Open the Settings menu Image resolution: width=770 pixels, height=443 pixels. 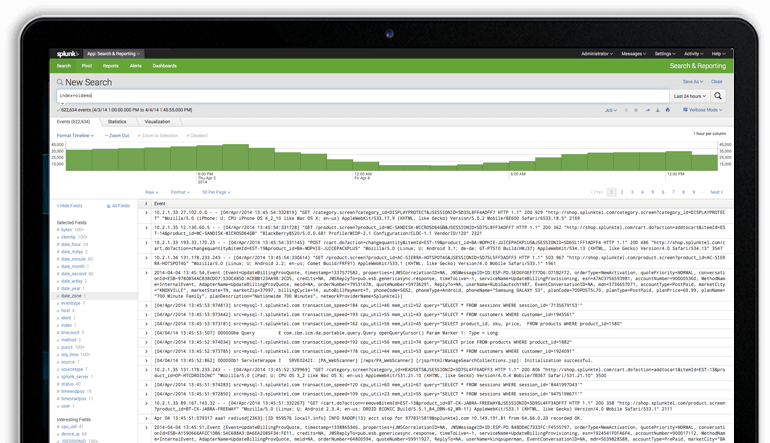(665, 54)
